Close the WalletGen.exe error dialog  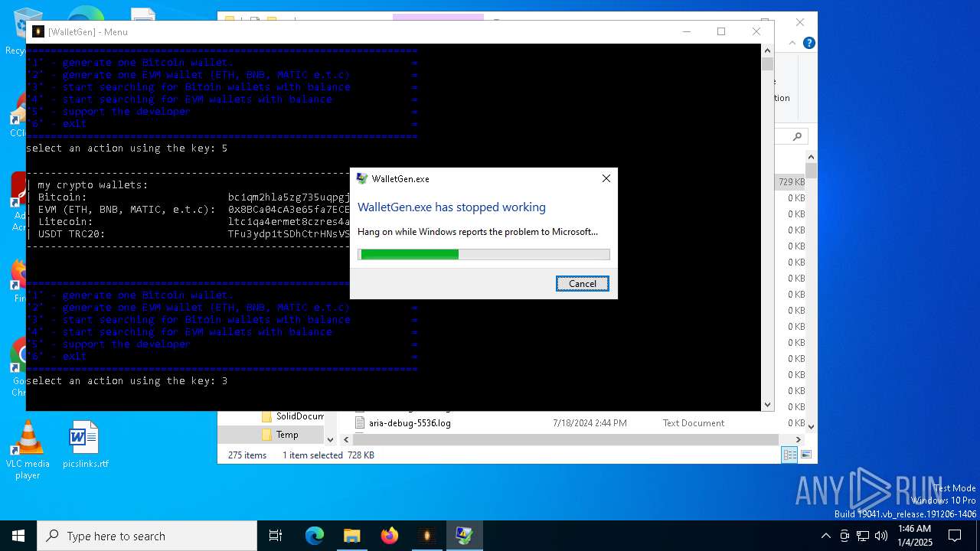606,178
